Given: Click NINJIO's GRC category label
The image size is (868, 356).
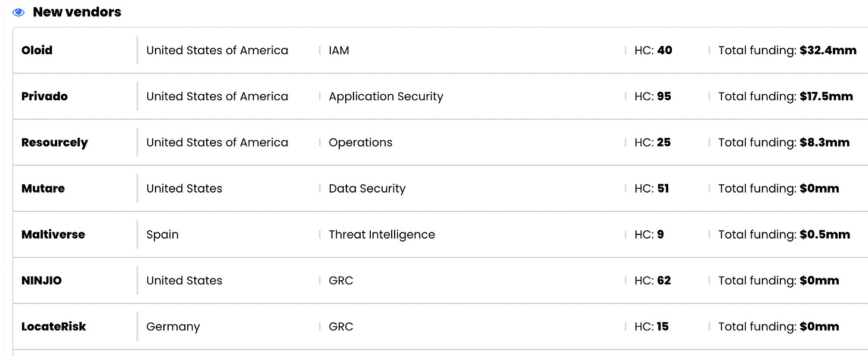Looking at the screenshot, I should tap(341, 280).
